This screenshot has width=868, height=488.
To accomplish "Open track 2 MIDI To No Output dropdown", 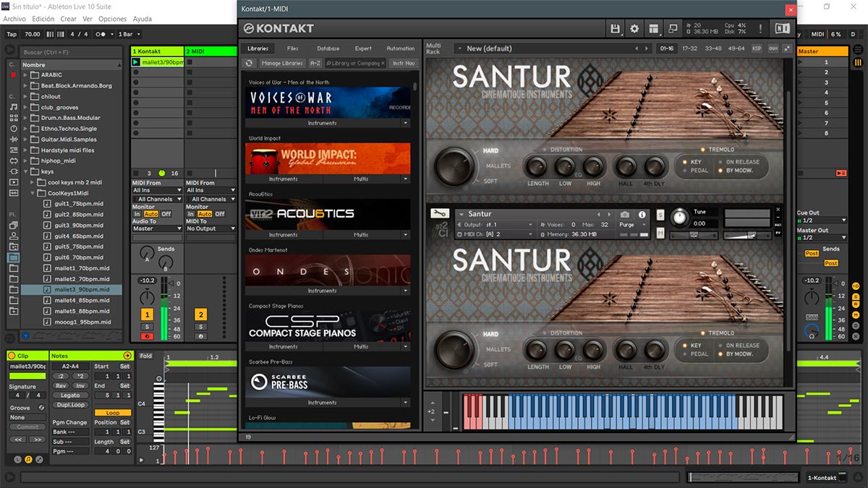I will (x=211, y=228).
